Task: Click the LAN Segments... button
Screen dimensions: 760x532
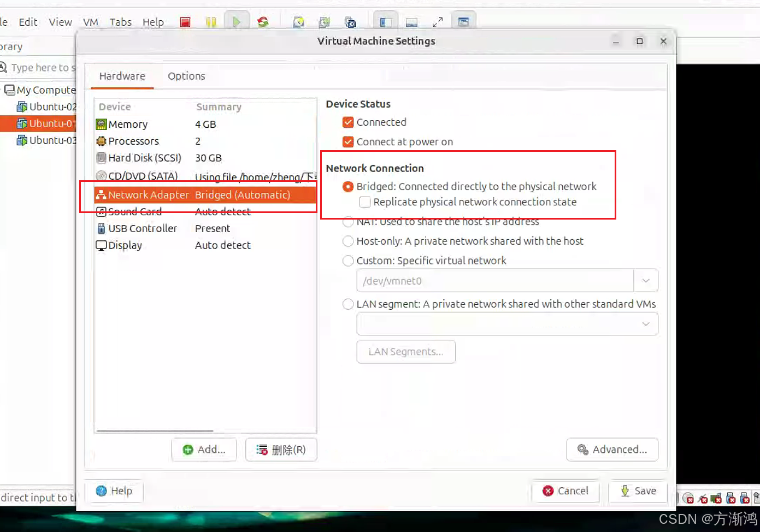Action: coord(406,352)
